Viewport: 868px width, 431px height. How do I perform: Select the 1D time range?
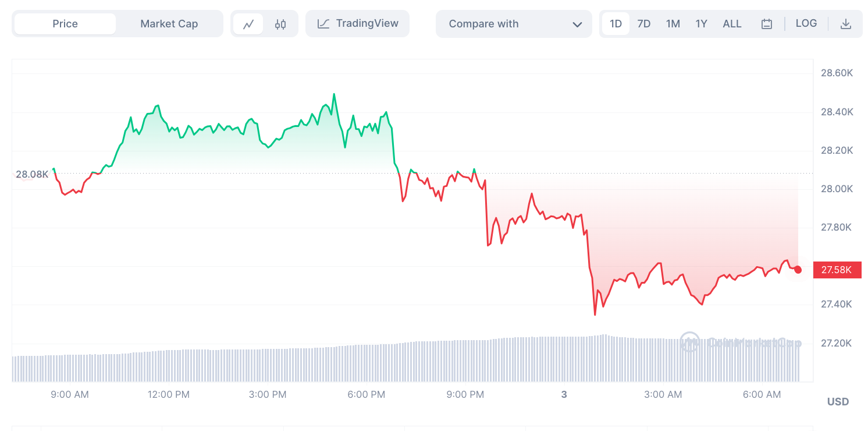point(616,24)
